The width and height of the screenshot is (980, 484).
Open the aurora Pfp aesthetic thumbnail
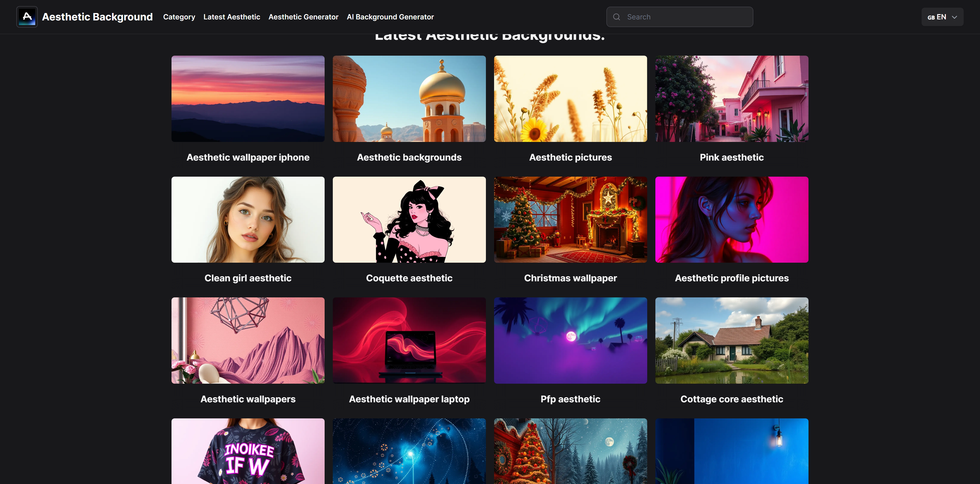pyautogui.click(x=570, y=341)
